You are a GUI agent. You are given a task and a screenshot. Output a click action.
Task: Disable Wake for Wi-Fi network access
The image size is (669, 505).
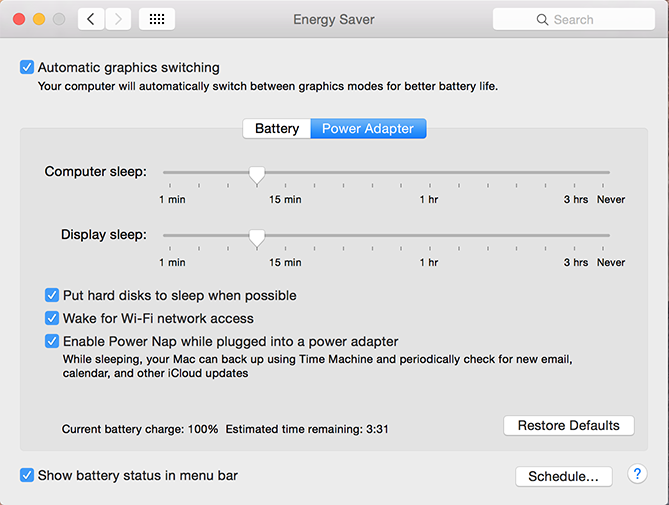pyautogui.click(x=52, y=318)
